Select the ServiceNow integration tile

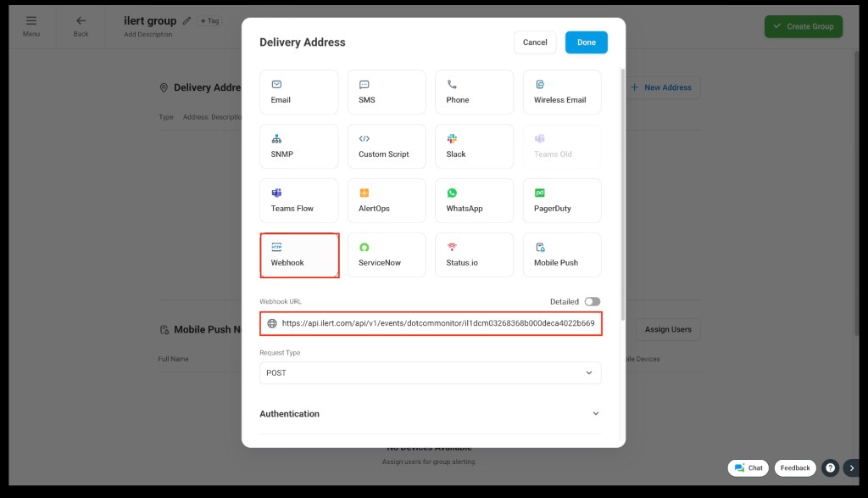[387, 255]
